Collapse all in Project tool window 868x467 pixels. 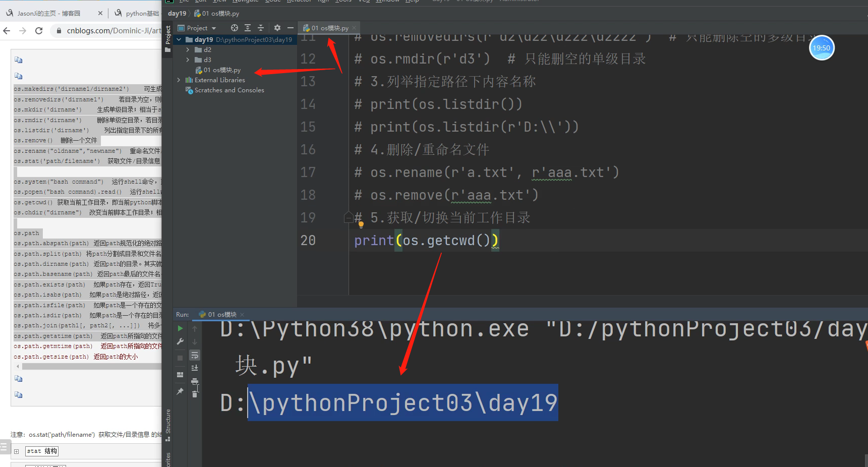coord(261,28)
